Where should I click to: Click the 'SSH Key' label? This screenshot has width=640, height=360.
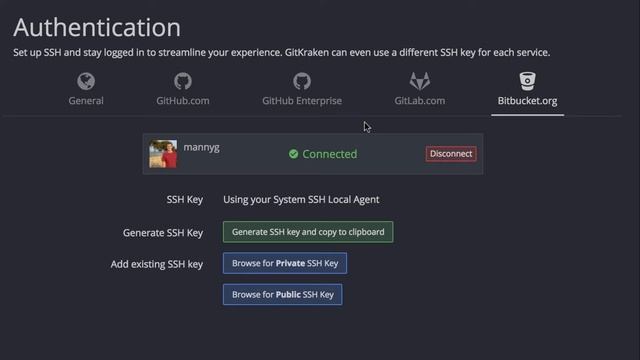click(184, 200)
